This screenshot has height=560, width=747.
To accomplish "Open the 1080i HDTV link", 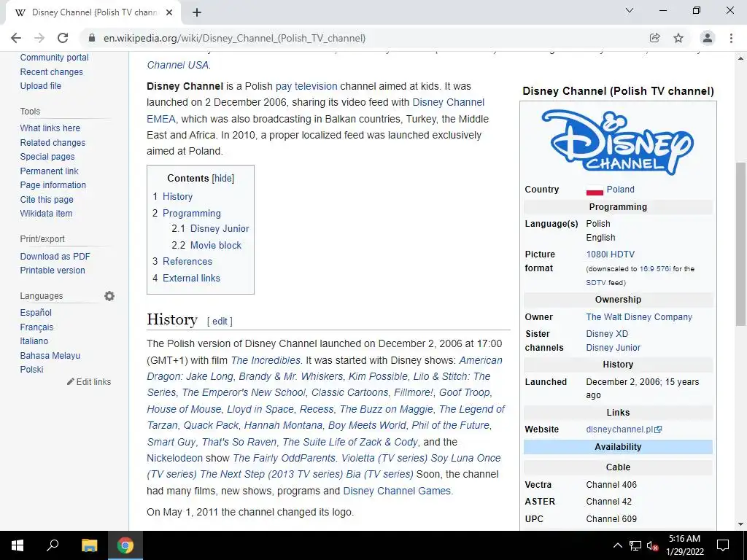I will pyautogui.click(x=611, y=254).
